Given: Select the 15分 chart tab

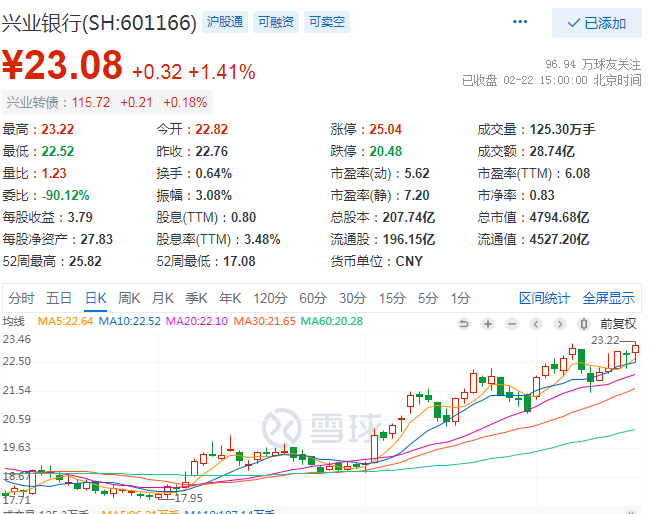Looking at the screenshot, I should click(392, 298).
